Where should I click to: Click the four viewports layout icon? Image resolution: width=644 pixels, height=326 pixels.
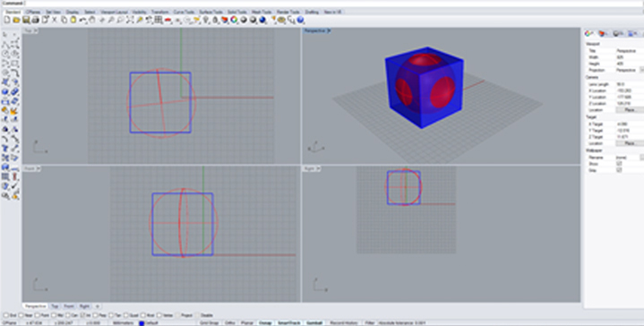click(159, 20)
